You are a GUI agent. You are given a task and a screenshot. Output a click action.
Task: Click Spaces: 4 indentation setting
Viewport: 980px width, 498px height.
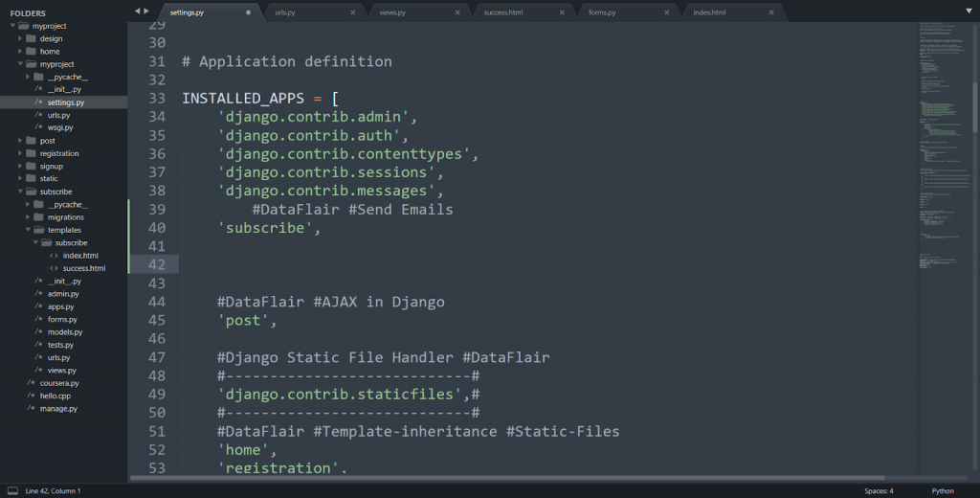(x=879, y=491)
